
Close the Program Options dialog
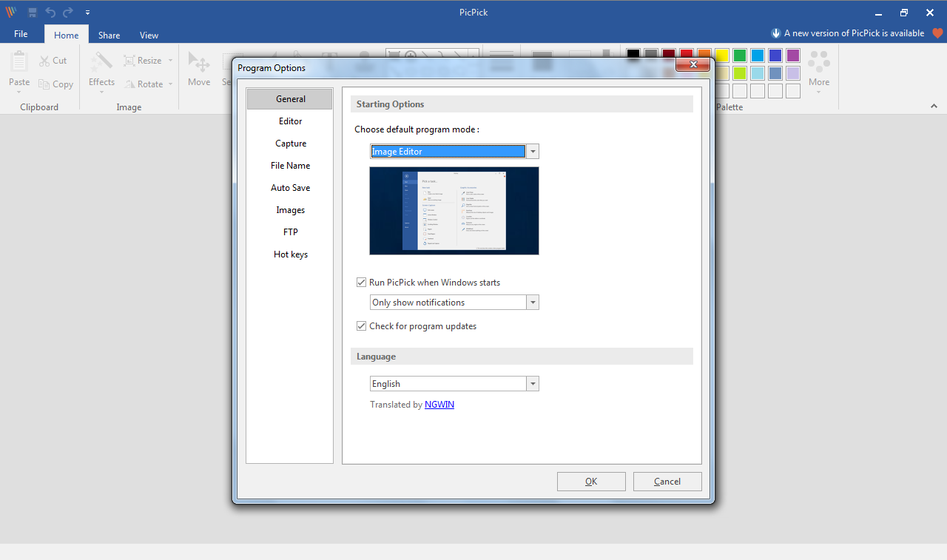pos(693,64)
